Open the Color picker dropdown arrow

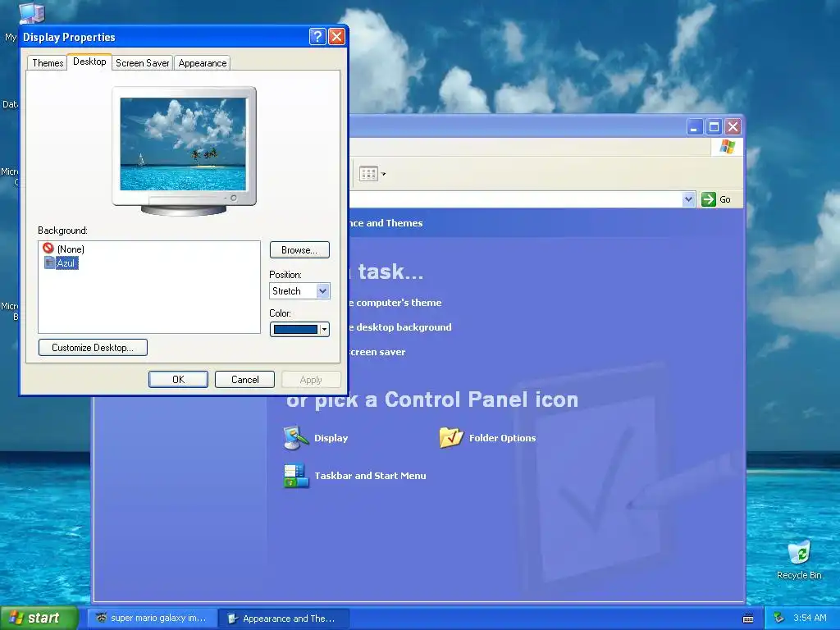pyautogui.click(x=324, y=330)
